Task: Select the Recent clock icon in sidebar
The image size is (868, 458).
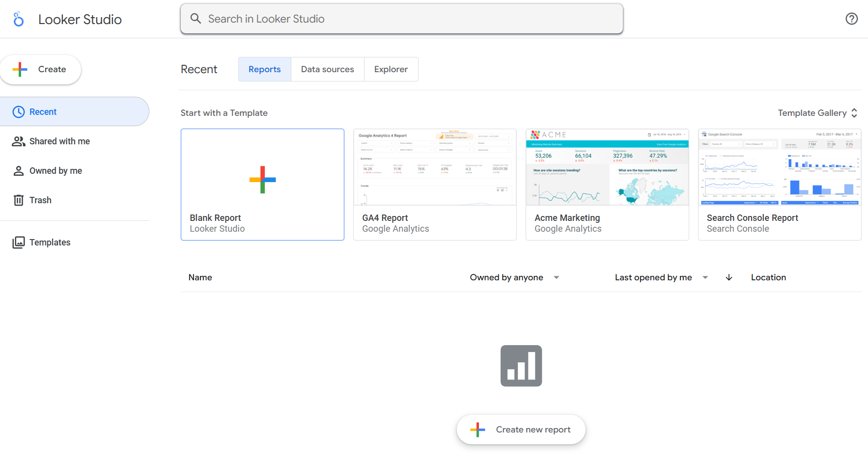Action: click(18, 111)
